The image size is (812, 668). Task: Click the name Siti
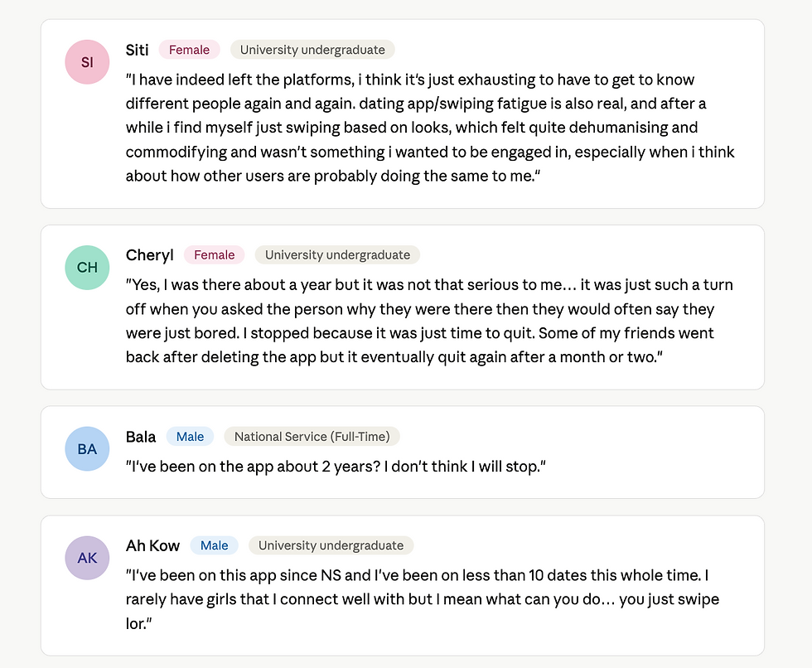(137, 50)
